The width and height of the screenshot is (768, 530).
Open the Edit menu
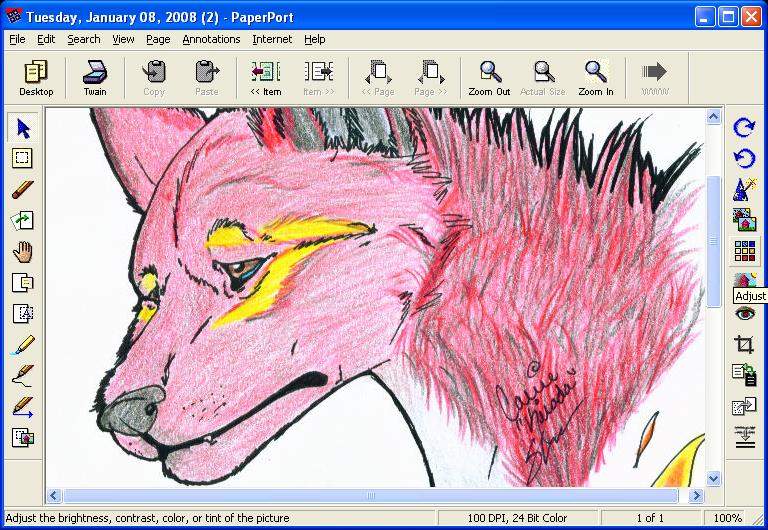click(x=46, y=39)
